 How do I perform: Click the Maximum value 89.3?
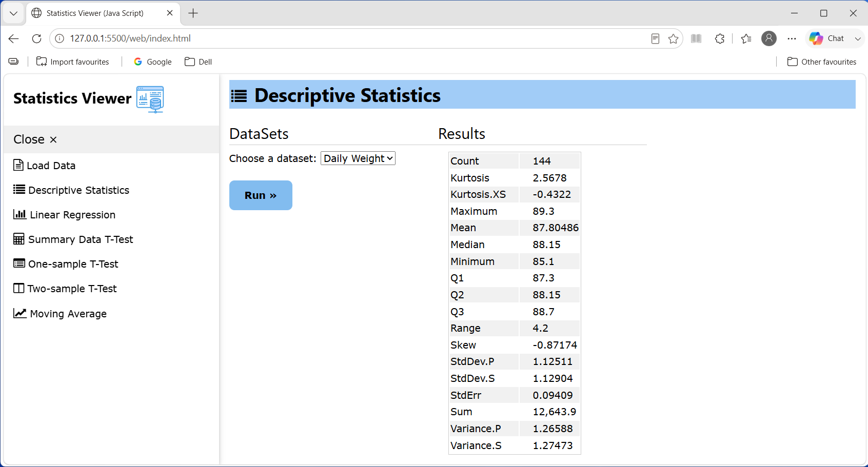pyautogui.click(x=543, y=211)
